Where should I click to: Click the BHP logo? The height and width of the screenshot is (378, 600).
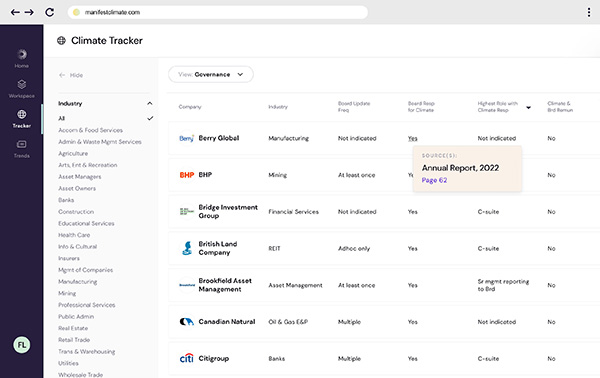coord(187,175)
